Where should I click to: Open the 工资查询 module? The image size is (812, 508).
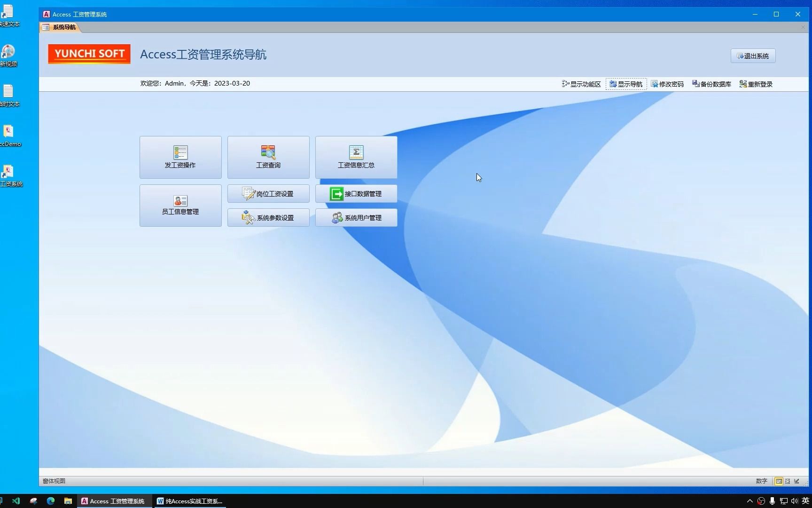pyautogui.click(x=268, y=157)
